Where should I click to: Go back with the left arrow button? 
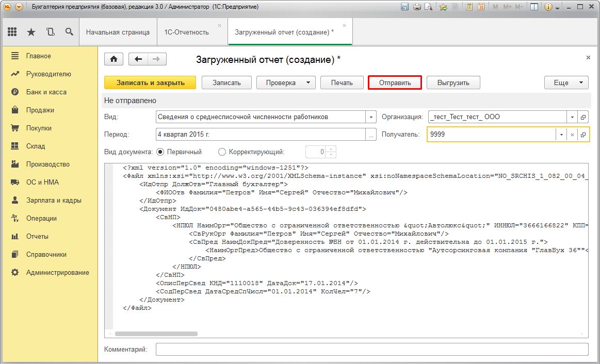(x=138, y=59)
